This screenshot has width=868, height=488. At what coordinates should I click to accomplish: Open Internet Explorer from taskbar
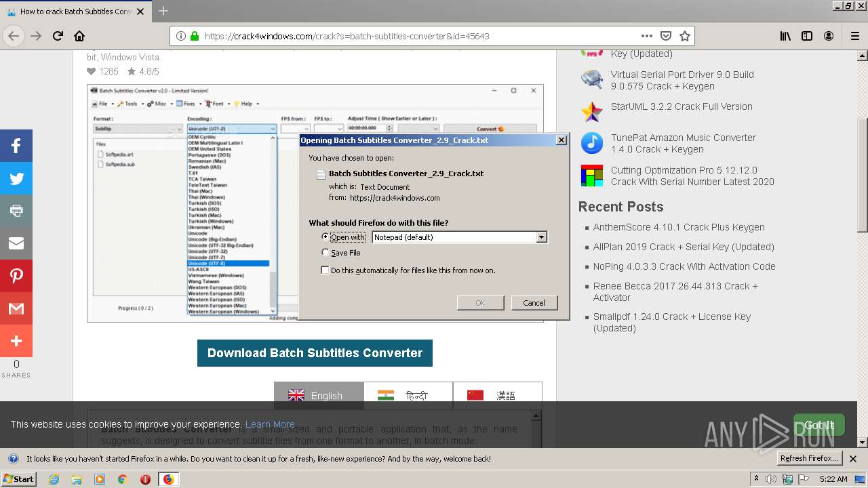pyautogui.click(x=54, y=479)
